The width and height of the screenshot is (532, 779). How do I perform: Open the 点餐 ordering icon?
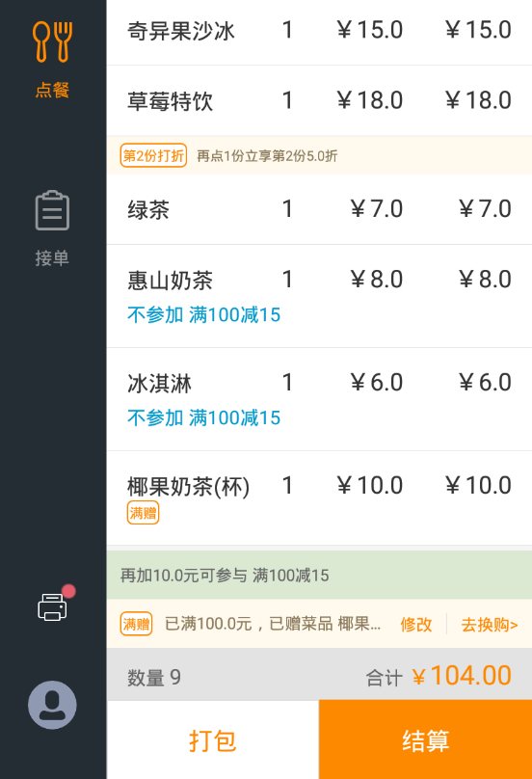(x=53, y=41)
